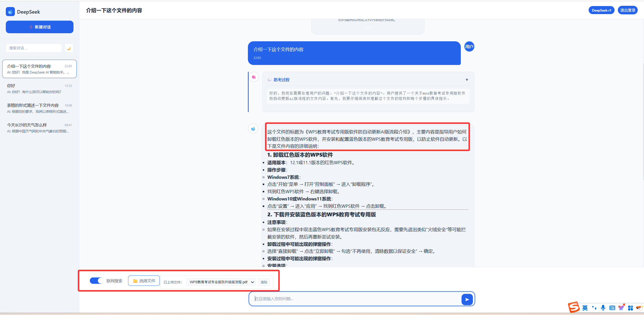Screen dimensions: 644x315
Task: Collapse the 思考过程 thinking panel arrow
Action: (x=467, y=80)
